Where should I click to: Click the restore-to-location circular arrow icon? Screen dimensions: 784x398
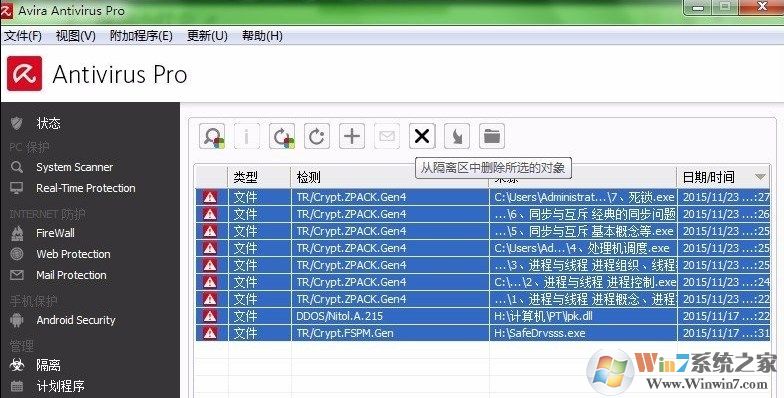pyautogui.click(x=316, y=136)
